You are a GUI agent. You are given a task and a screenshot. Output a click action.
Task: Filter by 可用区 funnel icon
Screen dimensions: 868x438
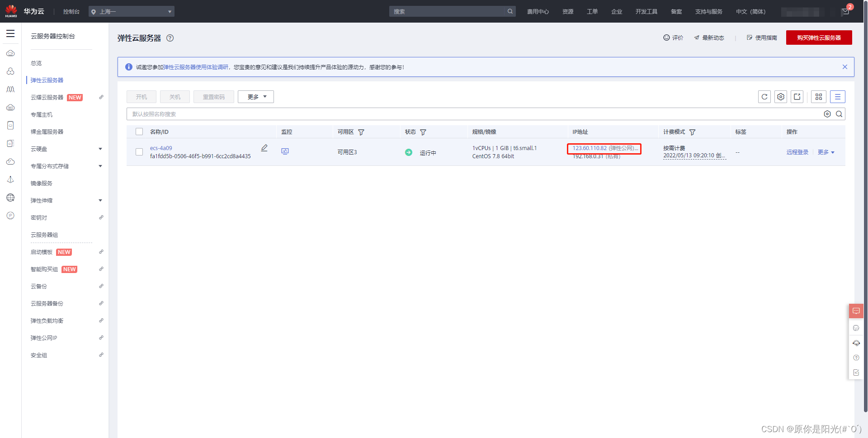tap(361, 132)
